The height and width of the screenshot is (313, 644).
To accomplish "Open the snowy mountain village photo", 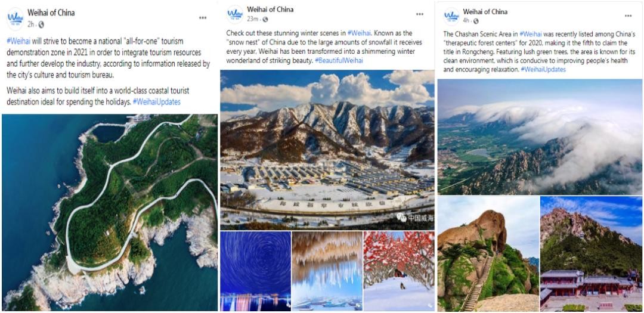I will (x=327, y=150).
